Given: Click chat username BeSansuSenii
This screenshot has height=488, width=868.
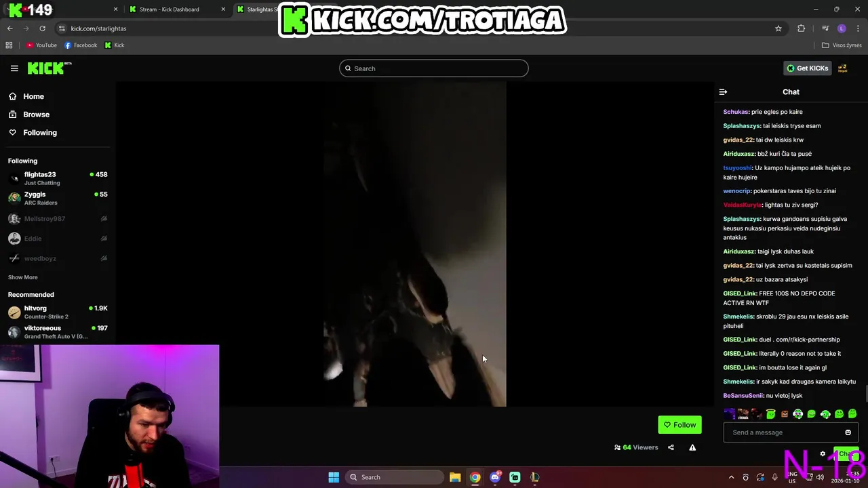Looking at the screenshot, I should pyautogui.click(x=743, y=396).
